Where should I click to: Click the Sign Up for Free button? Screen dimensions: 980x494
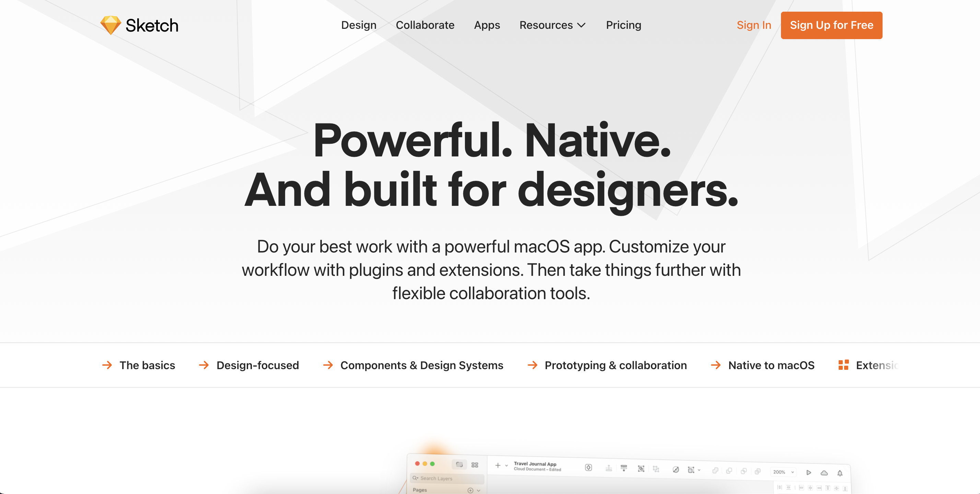click(x=831, y=25)
